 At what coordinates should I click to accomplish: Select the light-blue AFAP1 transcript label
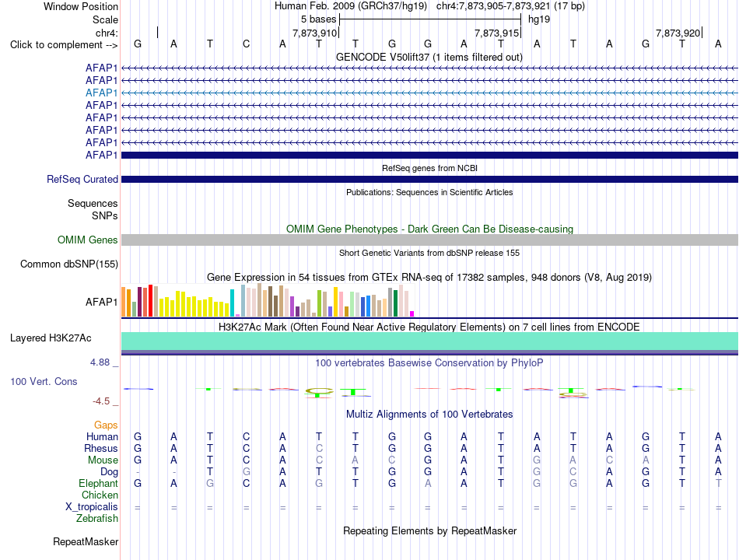101,93
